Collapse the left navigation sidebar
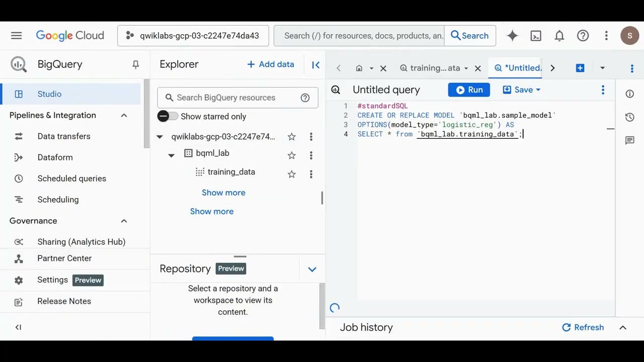 (18, 327)
